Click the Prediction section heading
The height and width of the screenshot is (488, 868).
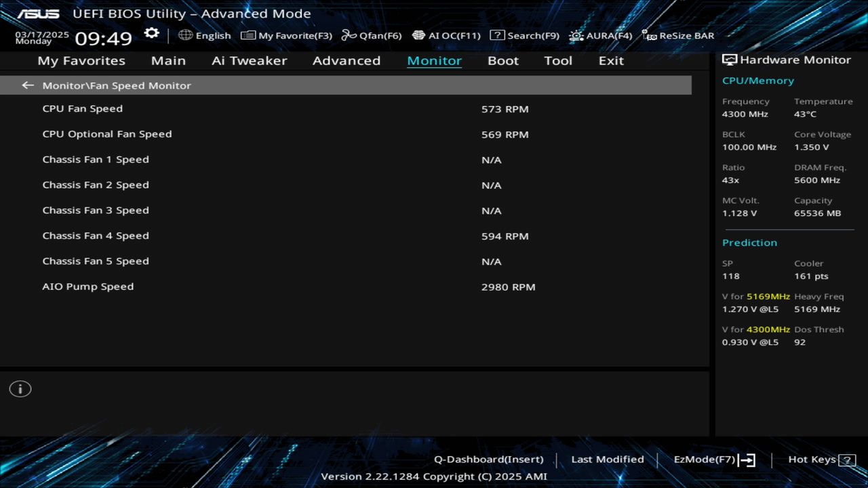click(749, 243)
